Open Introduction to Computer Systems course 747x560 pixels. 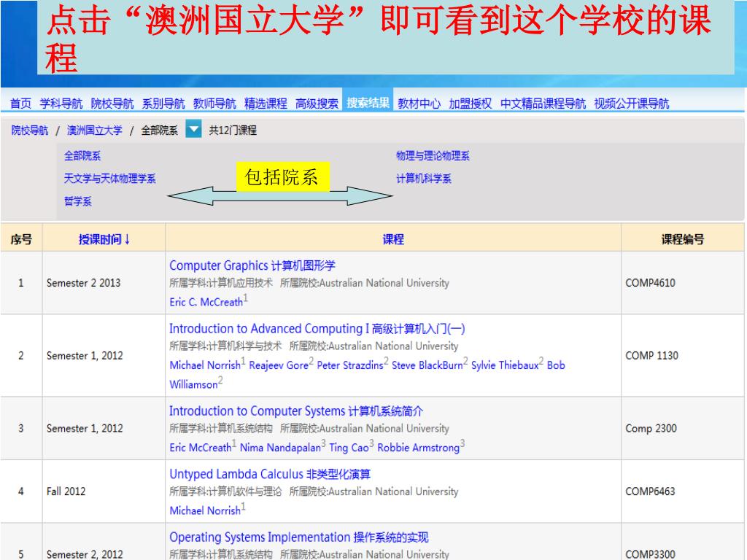point(296,411)
